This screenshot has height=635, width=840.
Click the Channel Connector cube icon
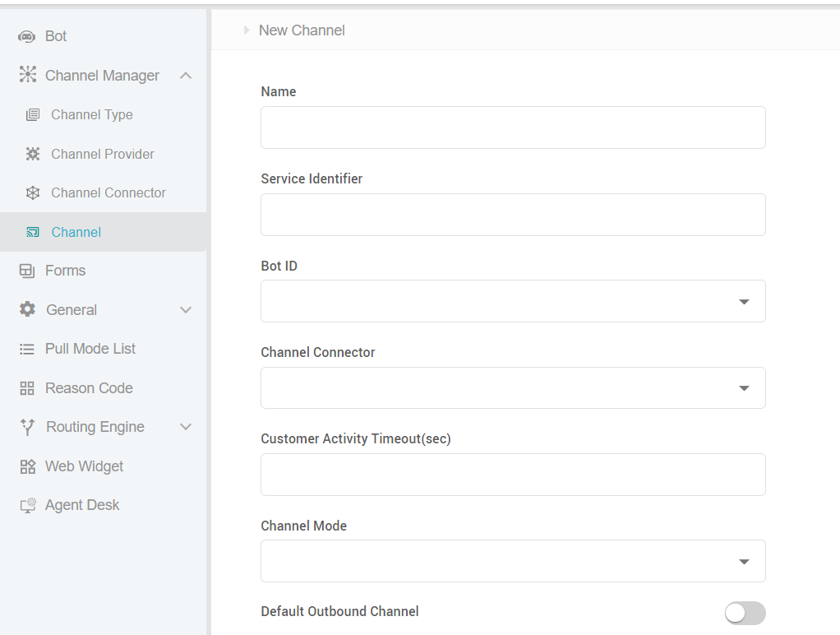33,193
